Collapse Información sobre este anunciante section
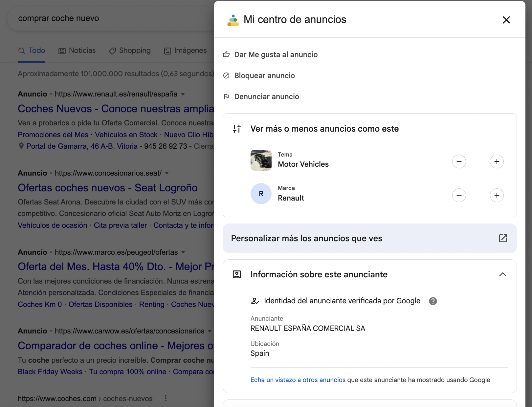Viewport: 532px width, 407px height. click(503, 274)
